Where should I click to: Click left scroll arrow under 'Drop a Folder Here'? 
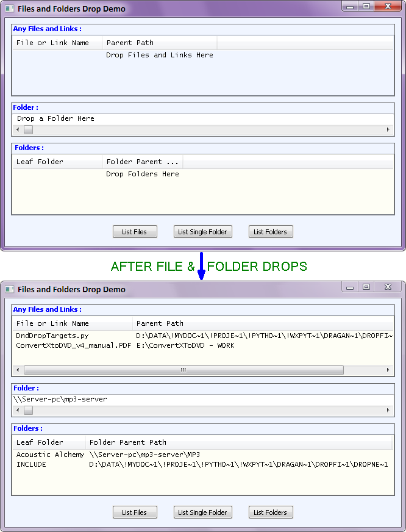pyautogui.click(x=17, y=130)
